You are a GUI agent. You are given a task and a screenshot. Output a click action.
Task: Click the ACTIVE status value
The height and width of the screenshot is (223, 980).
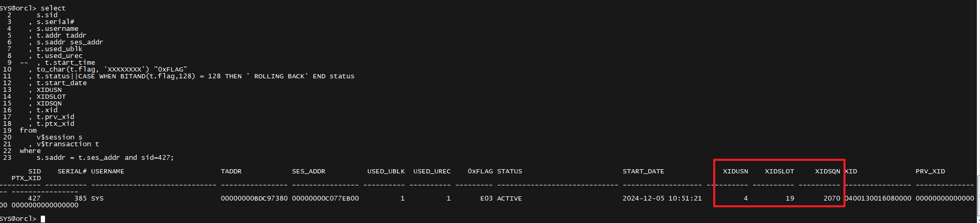[x=509, y=198]
